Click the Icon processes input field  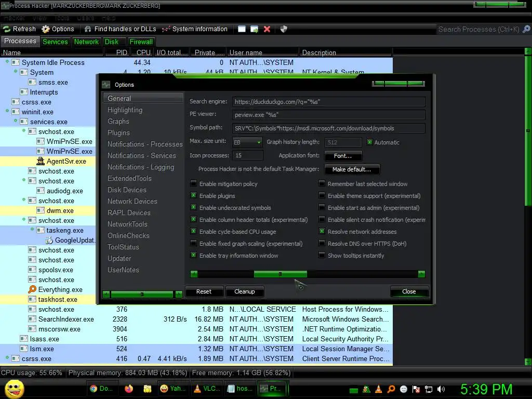[248, 155]
